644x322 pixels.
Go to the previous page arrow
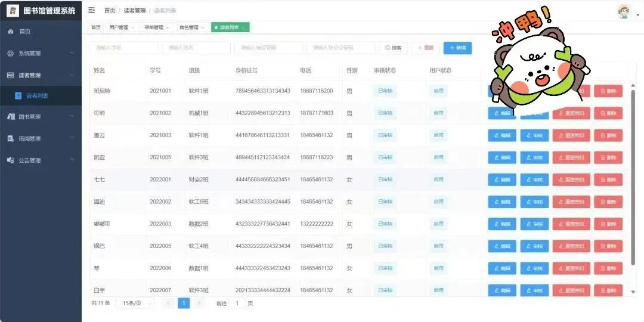tap(168, 303)
